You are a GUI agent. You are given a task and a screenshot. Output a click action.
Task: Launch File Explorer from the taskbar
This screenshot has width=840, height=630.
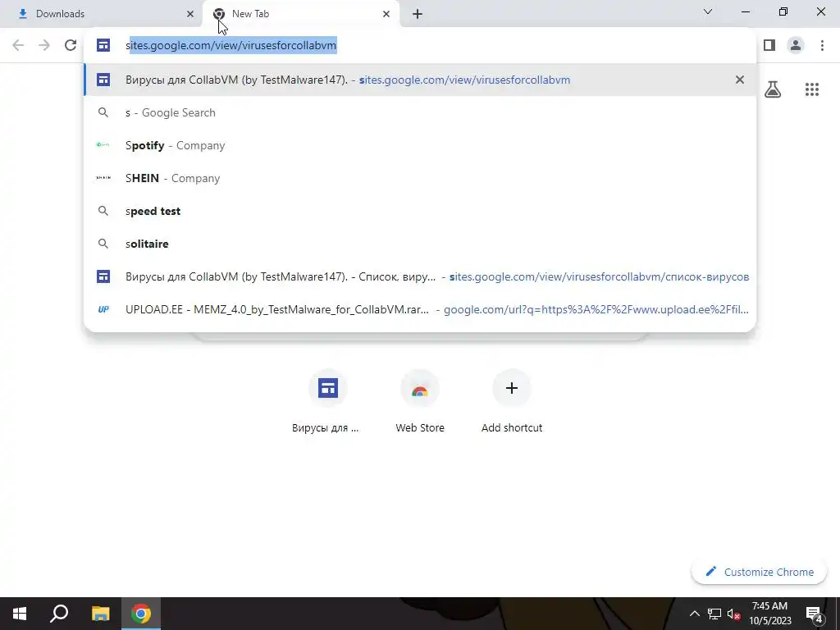coord(100,614)
